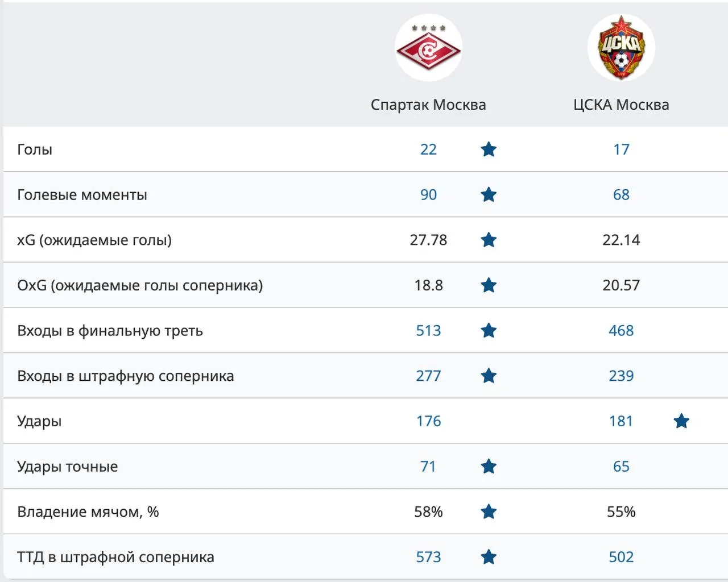Viewport: 728px width, 582px height.
Task: Open CSKA's 502 penalty area actions
Action: 621,557
